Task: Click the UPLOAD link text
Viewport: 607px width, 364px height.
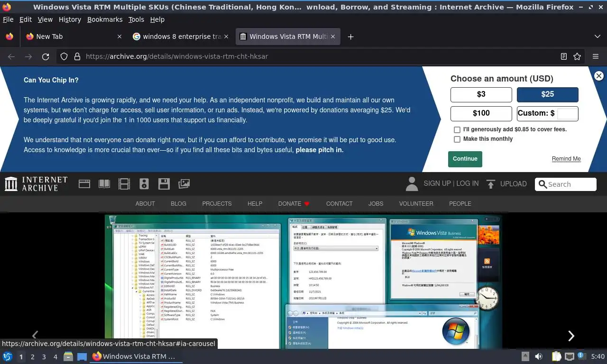Action: pos(513,184)
